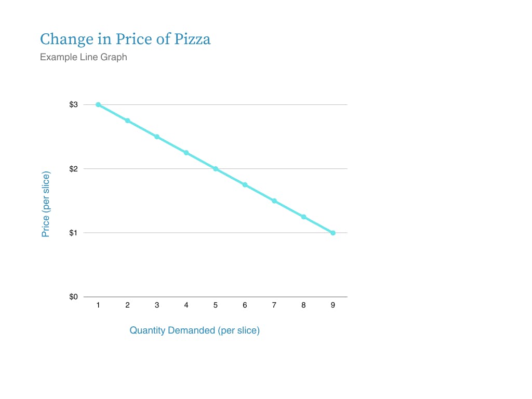Click the $2 data point at quantity 5

click(216, 169)
